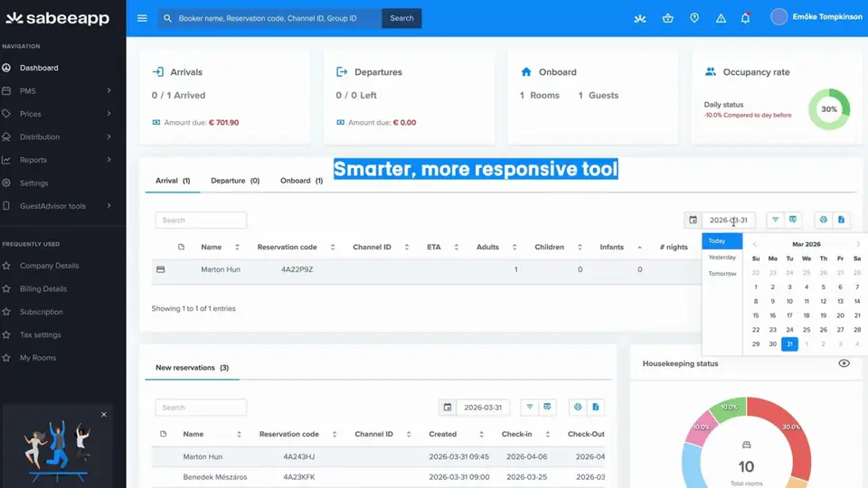Click the star icon next to Company Details
Screen dimensions: 868x488
[6, 266]
